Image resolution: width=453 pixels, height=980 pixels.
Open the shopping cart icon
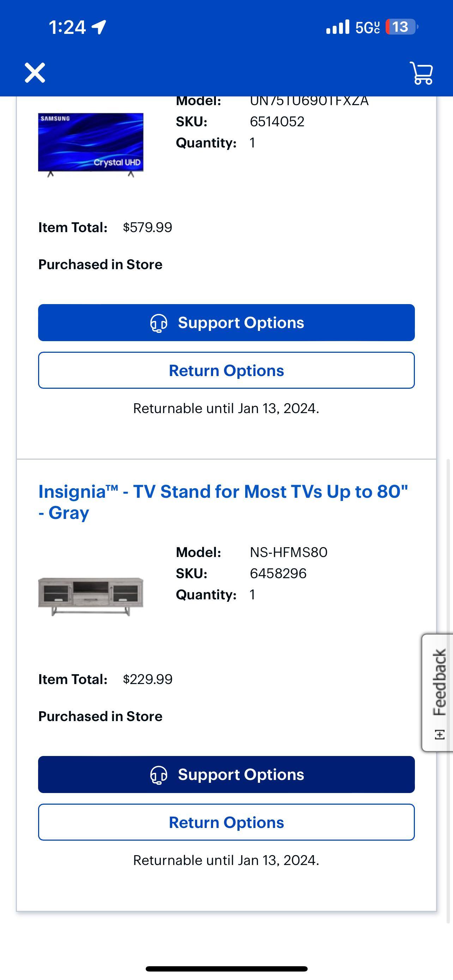click(422, 73)
